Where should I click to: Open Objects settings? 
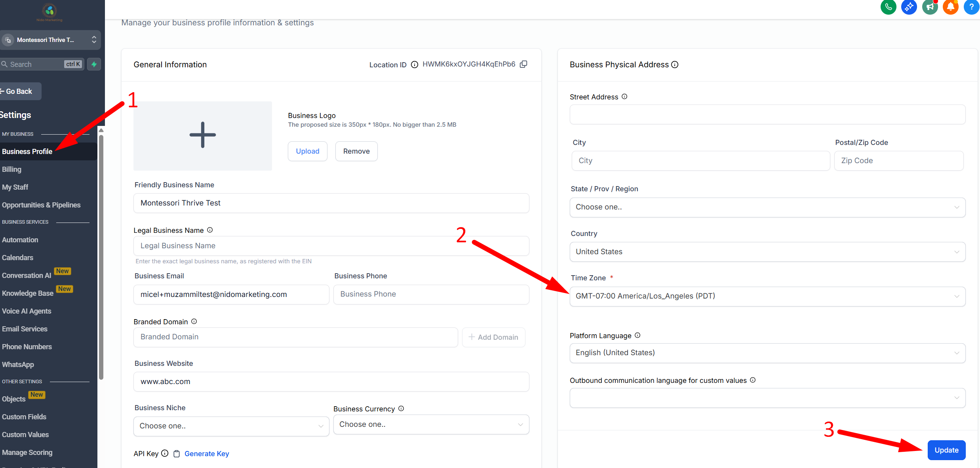14,399
